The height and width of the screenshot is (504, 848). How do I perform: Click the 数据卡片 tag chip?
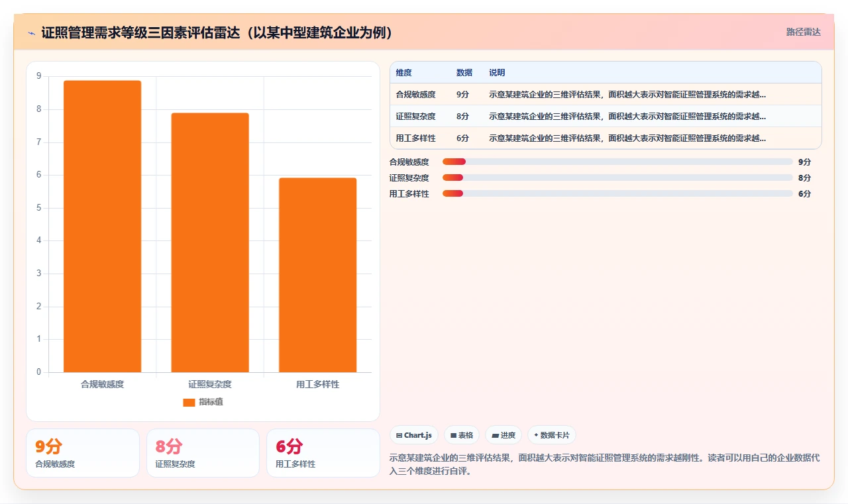tap(552, 435)
